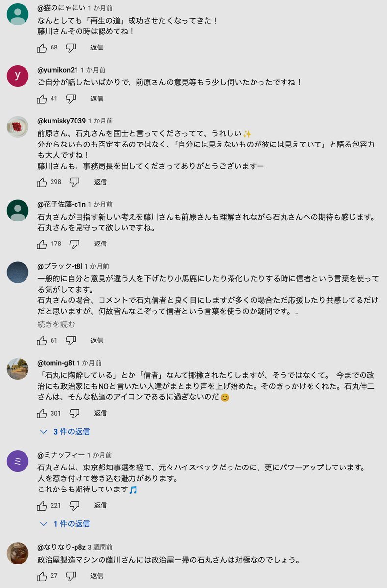Open @kumisky7039's profile avatar
The width and height of the screenshot is (387, 588).
18,127
